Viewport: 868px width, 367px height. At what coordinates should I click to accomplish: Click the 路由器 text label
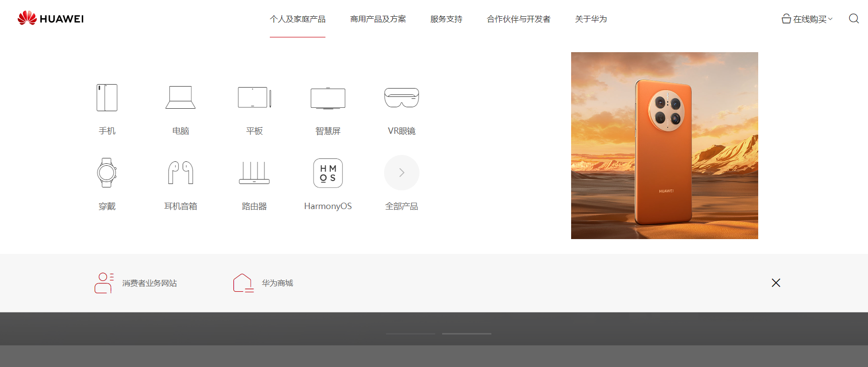(x=255, y=206)
